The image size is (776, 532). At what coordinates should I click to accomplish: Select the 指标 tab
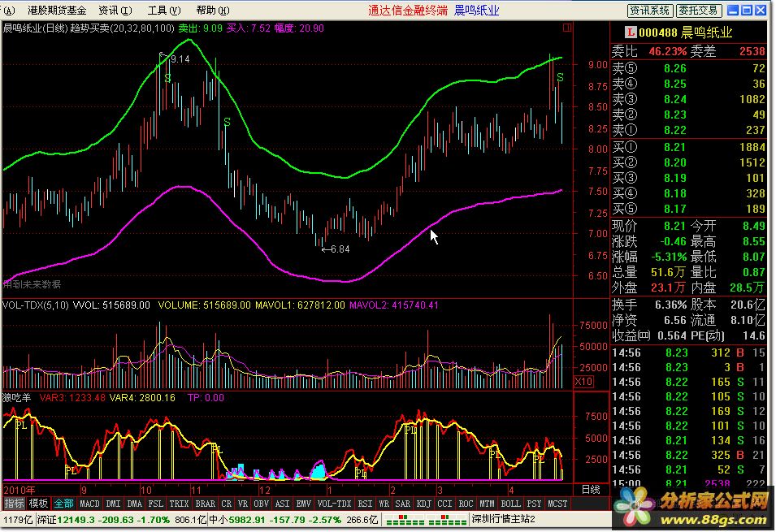(14, 504)
